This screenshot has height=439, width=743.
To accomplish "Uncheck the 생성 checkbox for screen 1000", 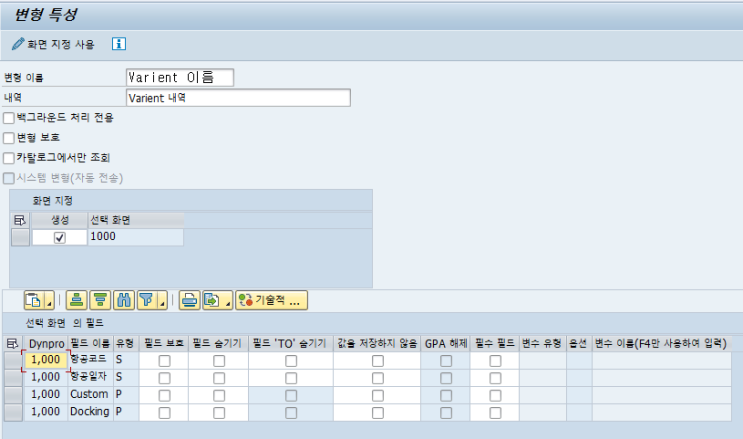I will click(60, 238).
